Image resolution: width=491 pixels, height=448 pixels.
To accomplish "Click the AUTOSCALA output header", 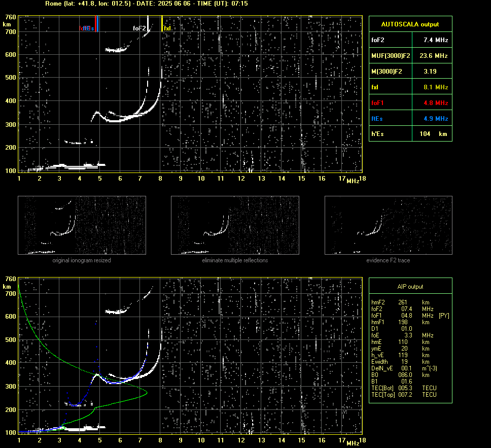I will tap(410, 24).
